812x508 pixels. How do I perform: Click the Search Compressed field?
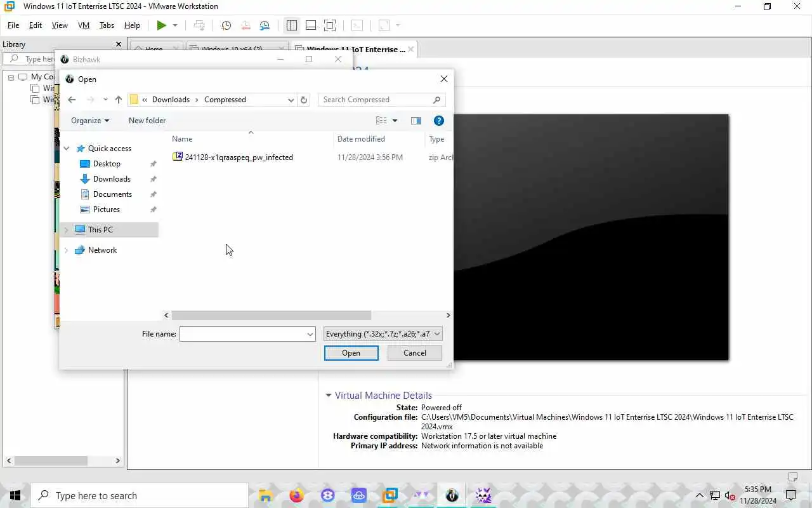(381, 100)
